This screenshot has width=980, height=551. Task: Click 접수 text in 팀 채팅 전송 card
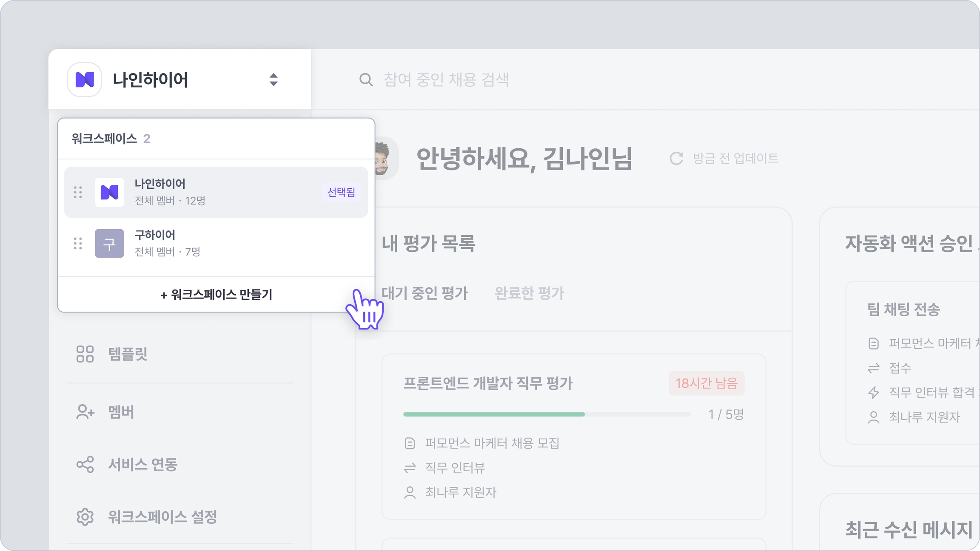[900, 368]
